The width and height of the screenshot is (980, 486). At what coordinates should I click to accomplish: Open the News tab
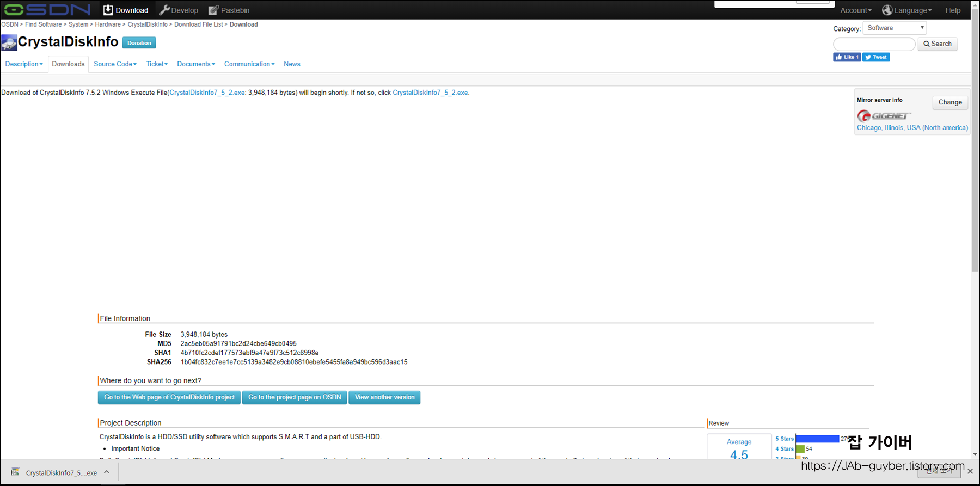(292, 64)
